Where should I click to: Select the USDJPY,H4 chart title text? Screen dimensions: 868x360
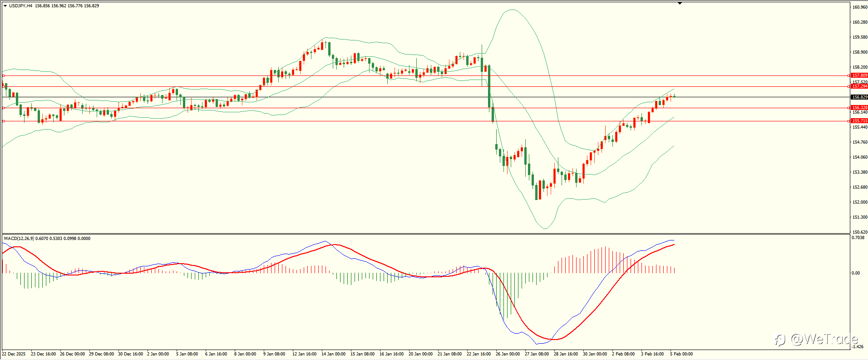pyautogui.click(x=20, y=6)
